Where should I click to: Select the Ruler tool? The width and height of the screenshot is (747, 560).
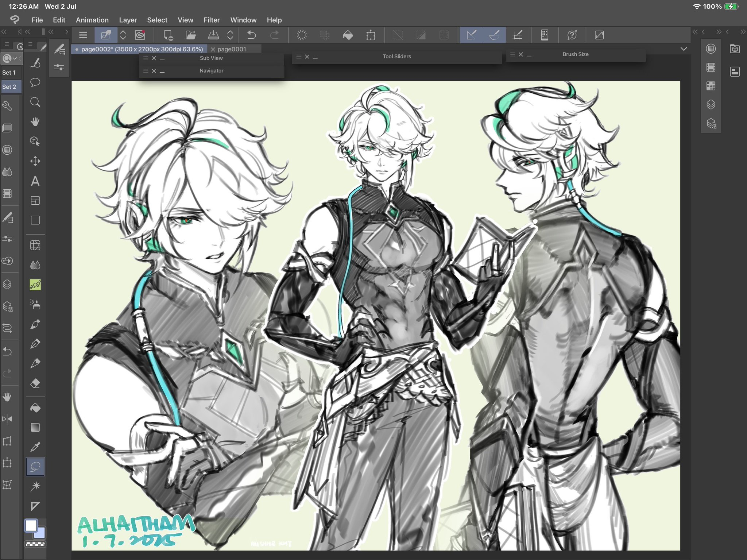pyautogui.click(x=35, y=506)
